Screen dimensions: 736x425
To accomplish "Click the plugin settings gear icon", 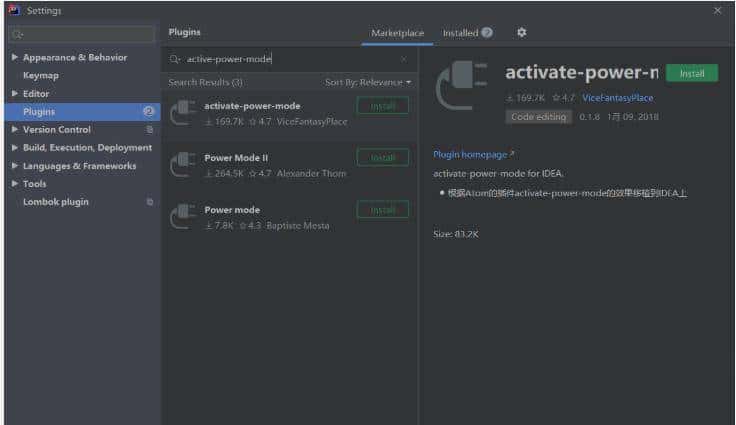I will 521,33.
